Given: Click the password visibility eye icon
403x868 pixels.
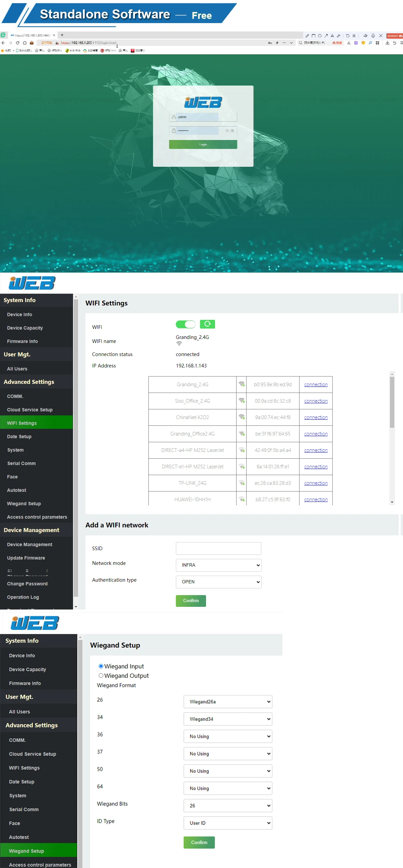Looking at the screenshot, I should coord(227,131).
